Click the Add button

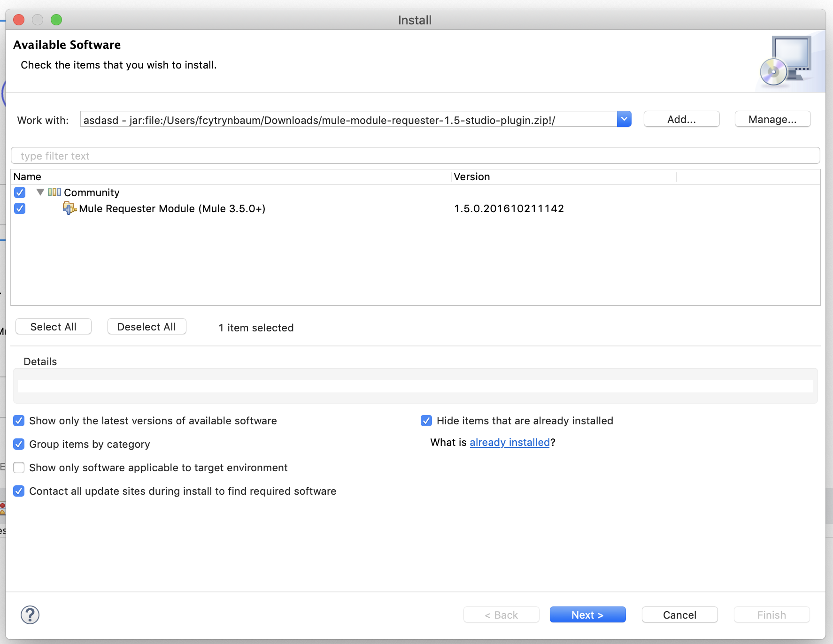point(681,119)
